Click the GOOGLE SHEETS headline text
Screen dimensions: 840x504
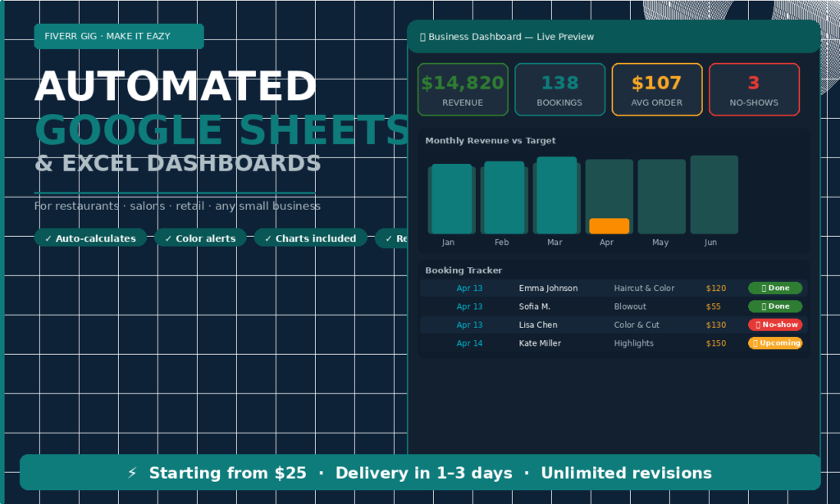point(222,130)
